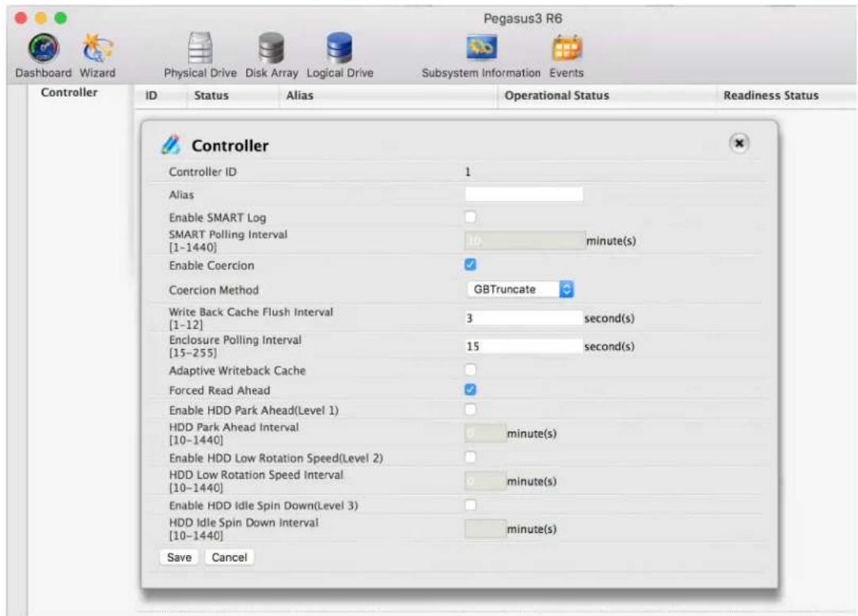Click the green zoom window button
Screen dimensions: 858x616
pyautogui.click(x=61, y=18)
